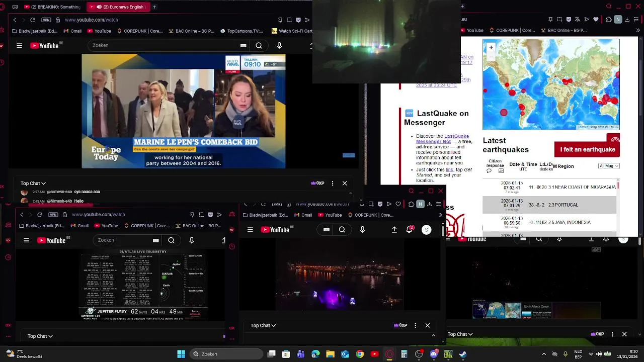Viewport: 644px width, 362px height.
Task: Select the NEAR COAST OF NICARAGUA earthquake row
Action: [x=549, y=187]
